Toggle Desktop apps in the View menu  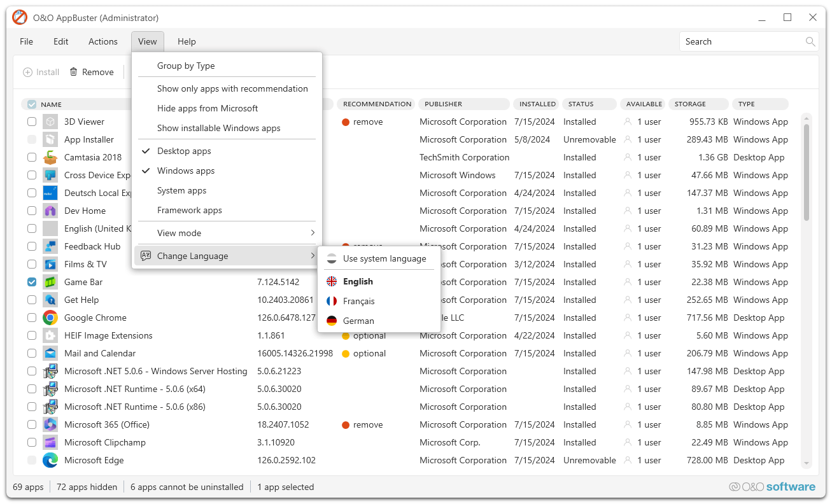[227, 151]
